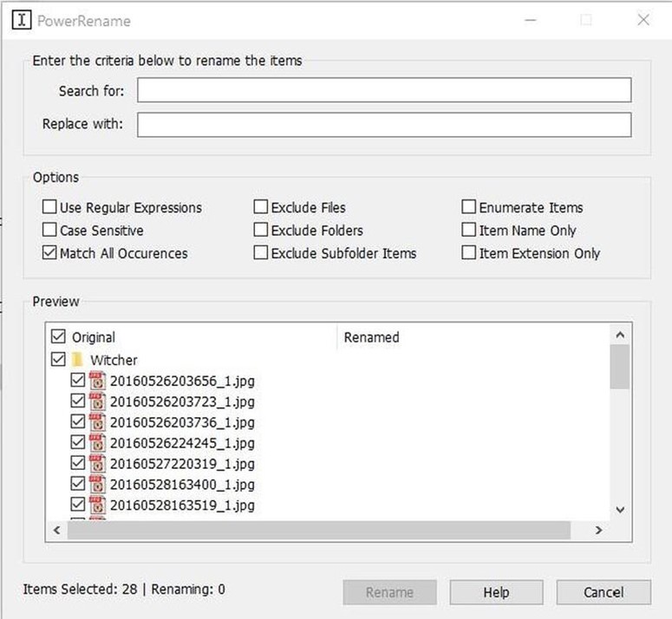Enable Use Regular Expressions option

click(x=49, y=207)
